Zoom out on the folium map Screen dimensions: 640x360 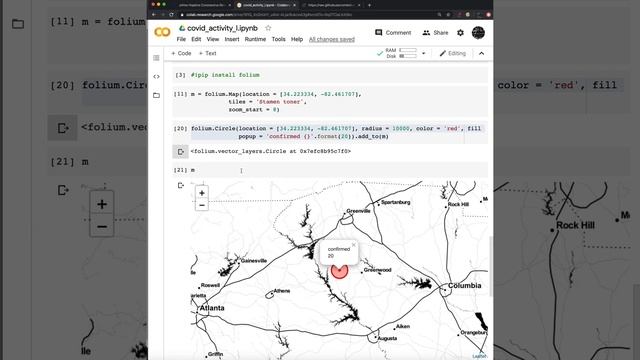[202, 205]
